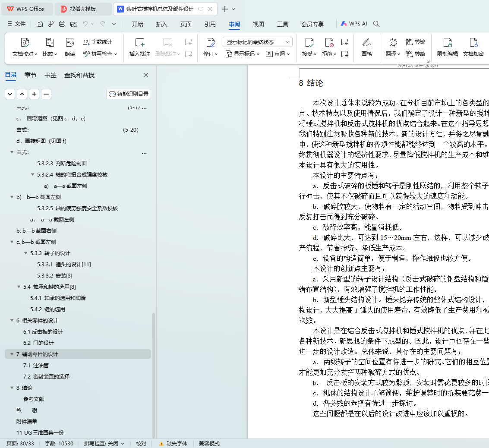This screenshot has height=448, width=489.
Task: Open the 显示标记 dropdown
Action: point(242,54)
